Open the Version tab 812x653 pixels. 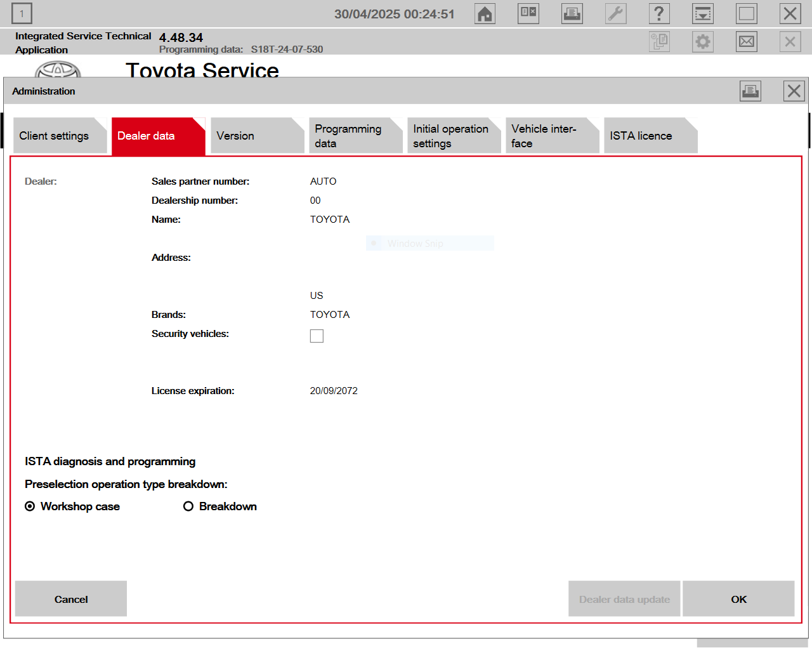click(x=257, y=136)
